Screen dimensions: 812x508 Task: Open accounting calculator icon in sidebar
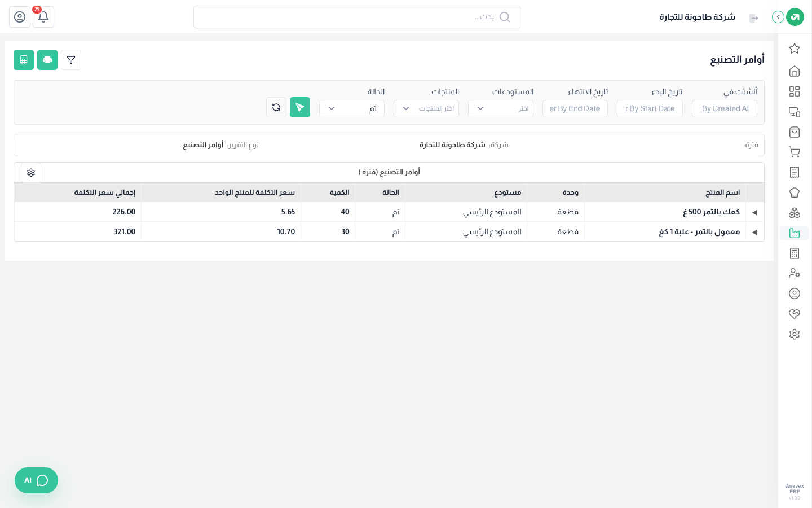pos(795,253)
